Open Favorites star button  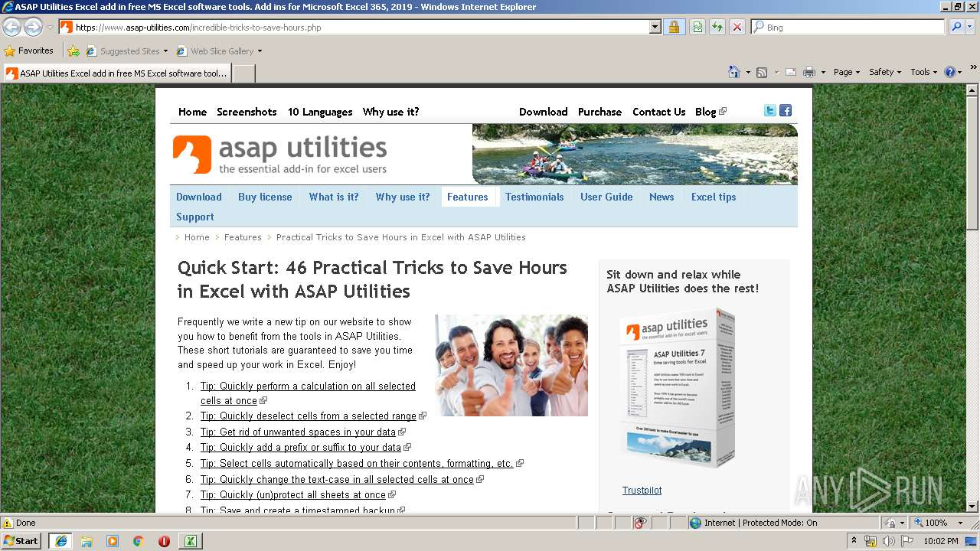[29, 51]
